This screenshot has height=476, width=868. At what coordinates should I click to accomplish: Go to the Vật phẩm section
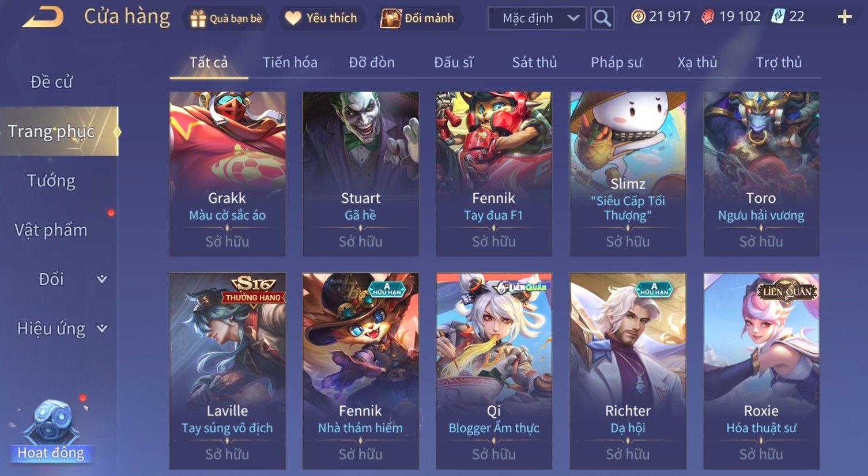pyautogui.click(x=51, y=230)
